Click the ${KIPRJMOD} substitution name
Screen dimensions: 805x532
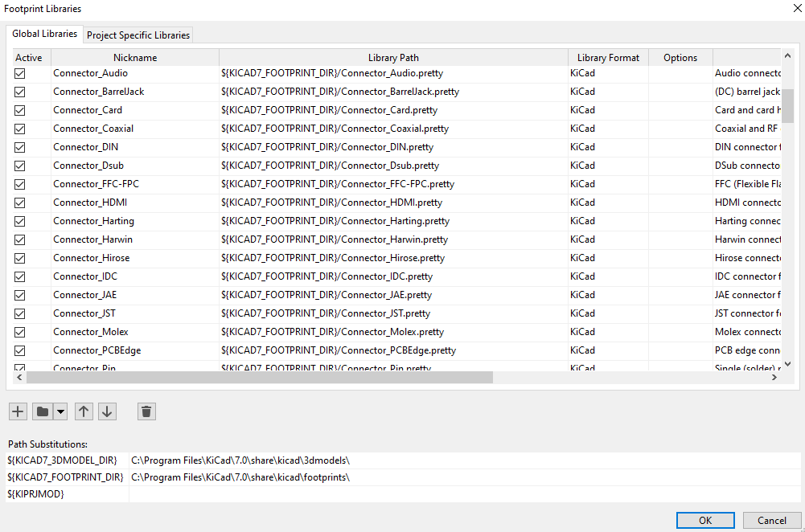point(68,494)
